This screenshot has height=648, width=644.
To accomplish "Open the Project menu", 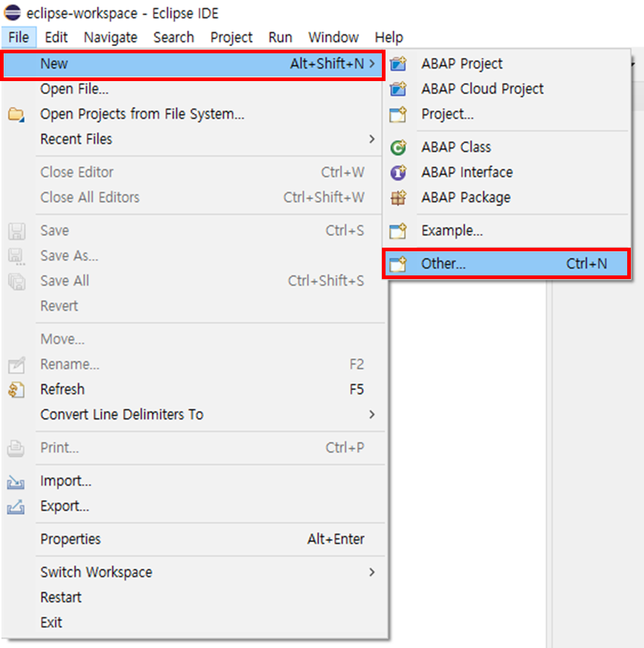I will pos(231,37).
